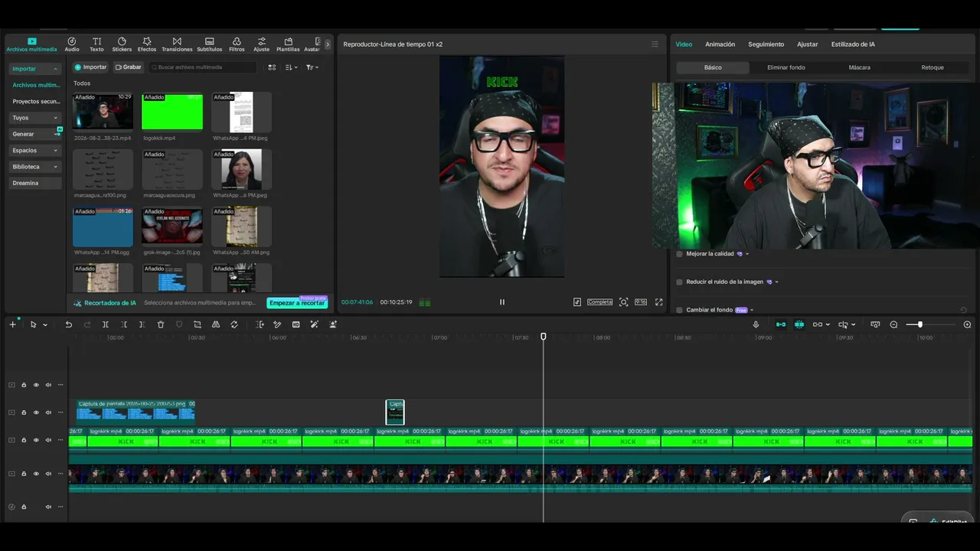980x551 pixels.
Task: Mute the logokick.mp4 track
Action: (48, 440)
